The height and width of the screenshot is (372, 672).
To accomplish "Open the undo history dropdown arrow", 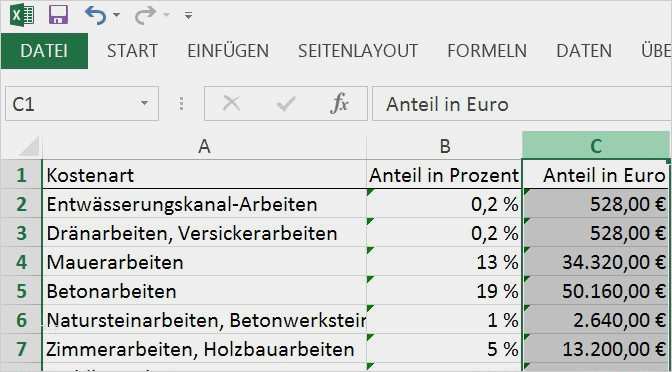I will click(x=117, y=16).
